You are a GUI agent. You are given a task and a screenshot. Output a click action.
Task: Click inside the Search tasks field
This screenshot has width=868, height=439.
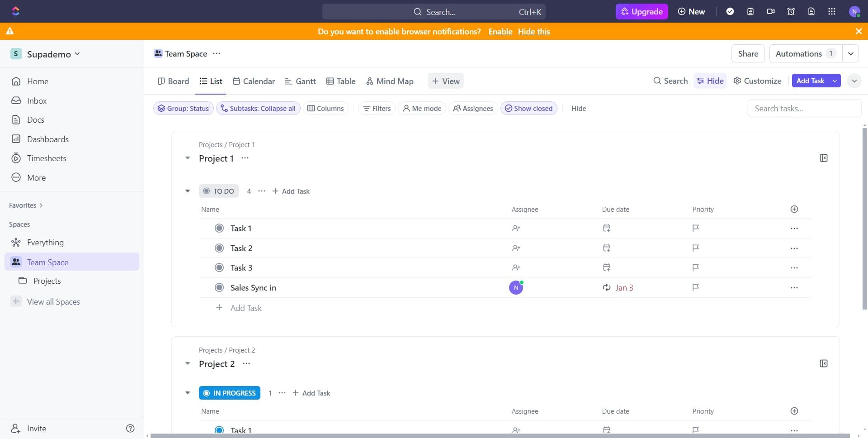804,108
